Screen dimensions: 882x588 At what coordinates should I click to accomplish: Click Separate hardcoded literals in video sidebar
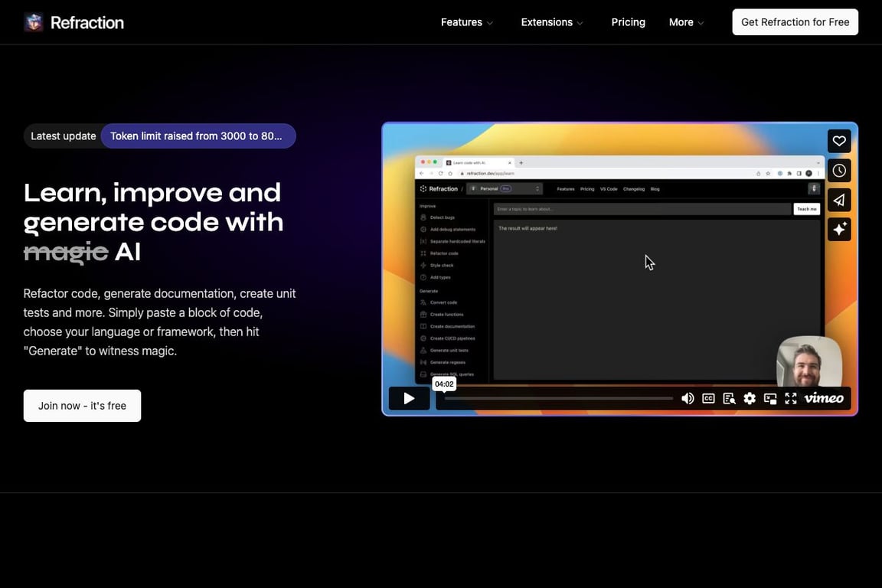click(457, 241)
